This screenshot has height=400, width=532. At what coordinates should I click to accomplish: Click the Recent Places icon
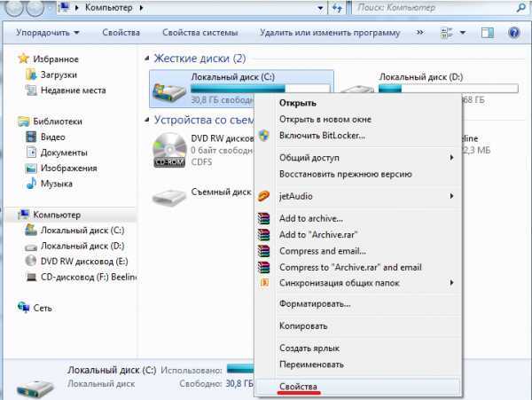31,90
